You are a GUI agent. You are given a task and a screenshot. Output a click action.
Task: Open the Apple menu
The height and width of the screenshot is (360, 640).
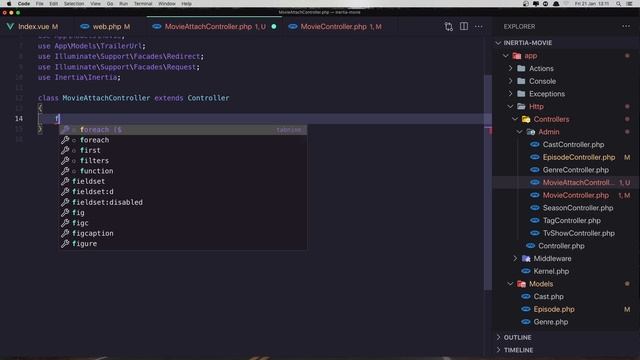coord(9,4)
